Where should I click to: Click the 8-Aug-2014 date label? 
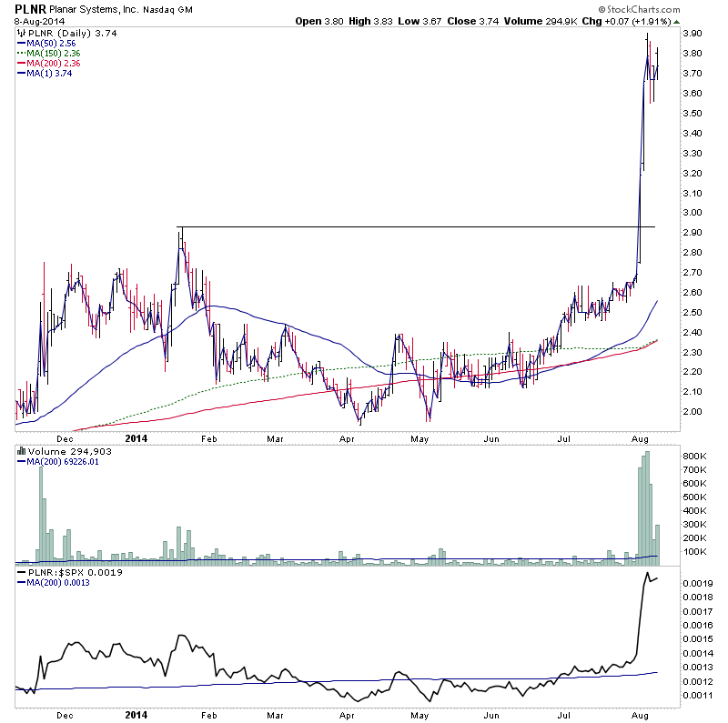[x=40, y=21]
